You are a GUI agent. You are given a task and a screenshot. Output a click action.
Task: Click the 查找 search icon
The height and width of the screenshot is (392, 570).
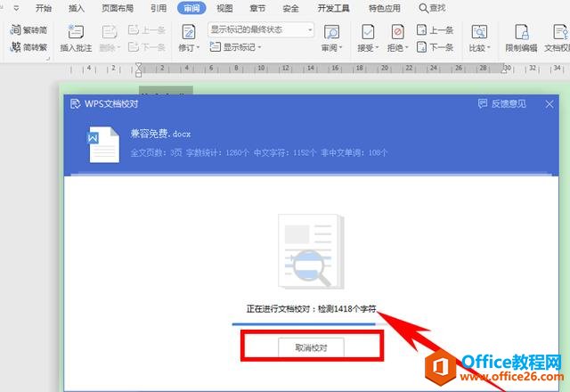424,8
